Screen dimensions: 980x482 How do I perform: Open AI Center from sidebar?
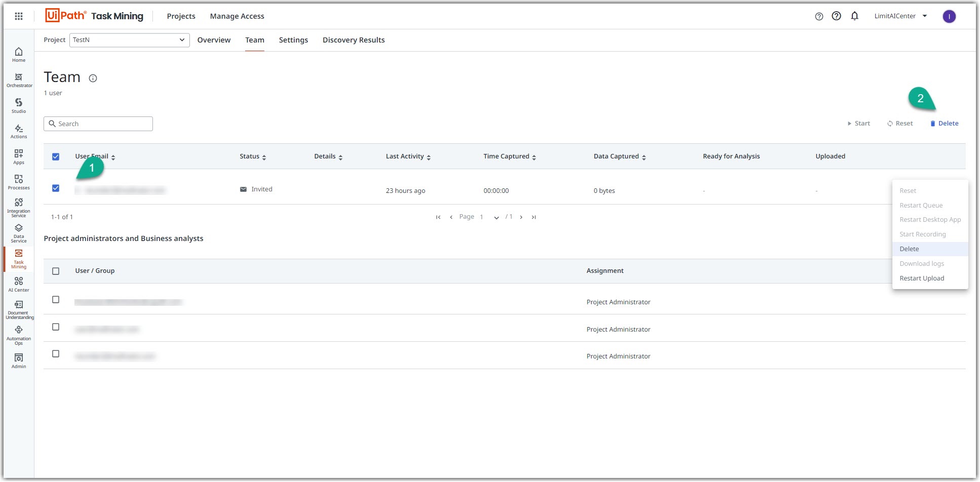pyautogui.click(x=19, y=285)
